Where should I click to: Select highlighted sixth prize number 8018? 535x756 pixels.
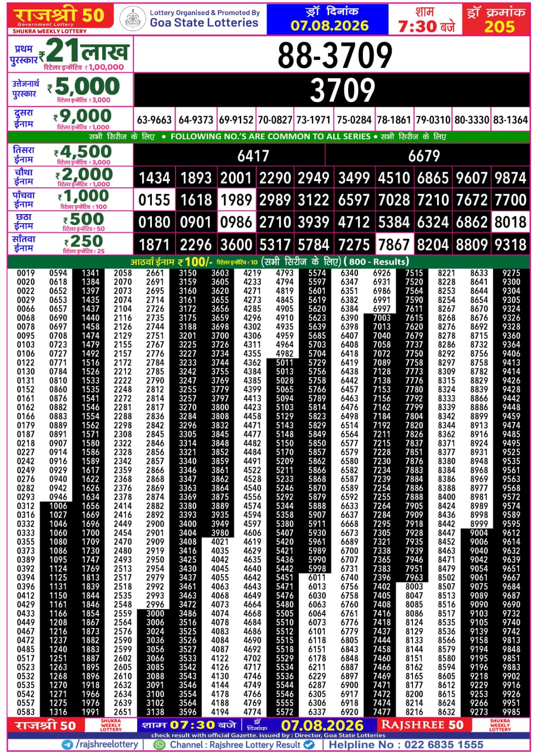pos(510,222)
